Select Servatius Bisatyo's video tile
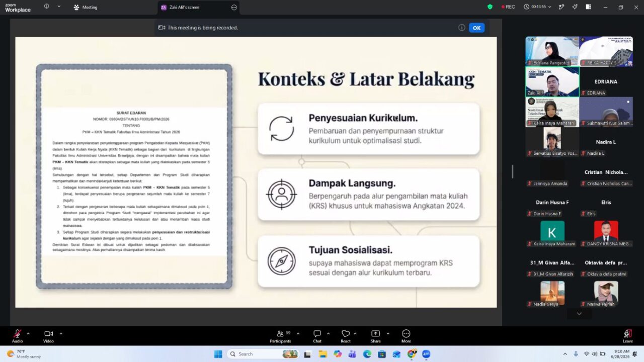This screenshot has height=362, width=644. click(552, 142)
